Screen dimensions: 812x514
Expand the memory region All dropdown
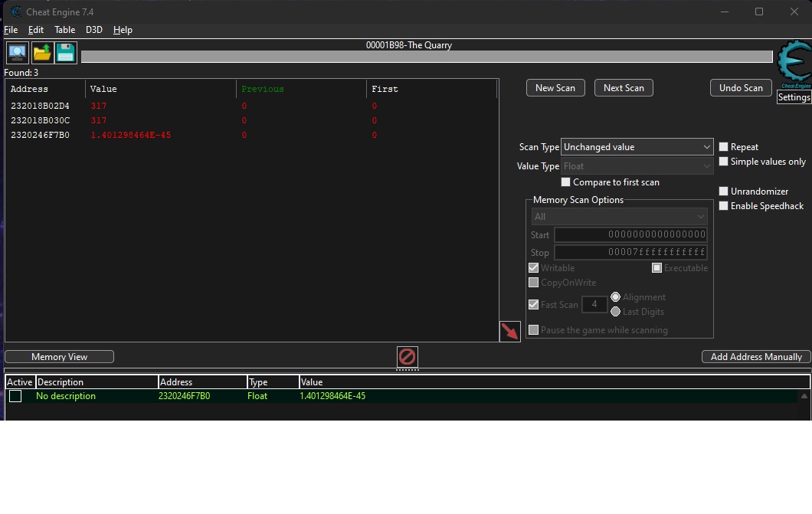pos(619,217)
